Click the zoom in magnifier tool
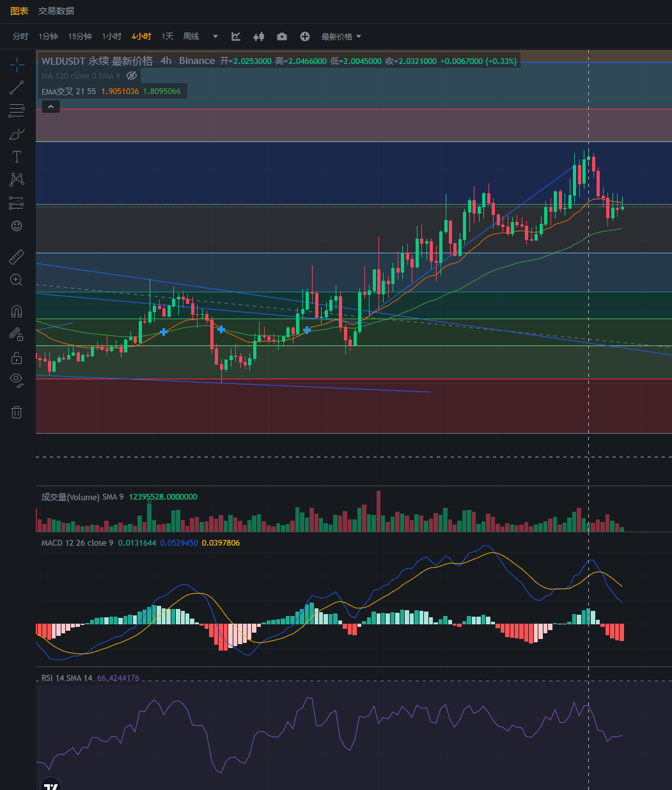 coord(17,280)
